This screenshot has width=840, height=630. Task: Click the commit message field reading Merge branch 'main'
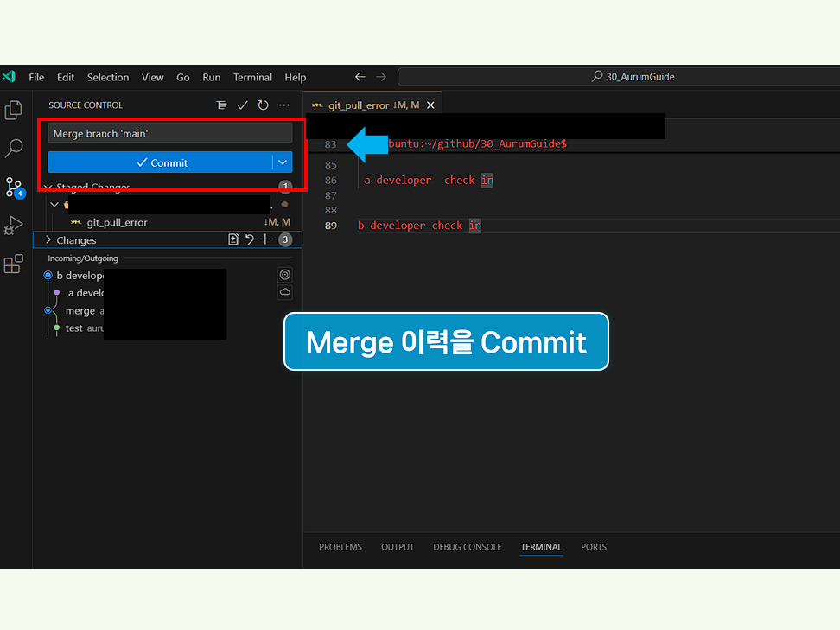pos(169,132)
